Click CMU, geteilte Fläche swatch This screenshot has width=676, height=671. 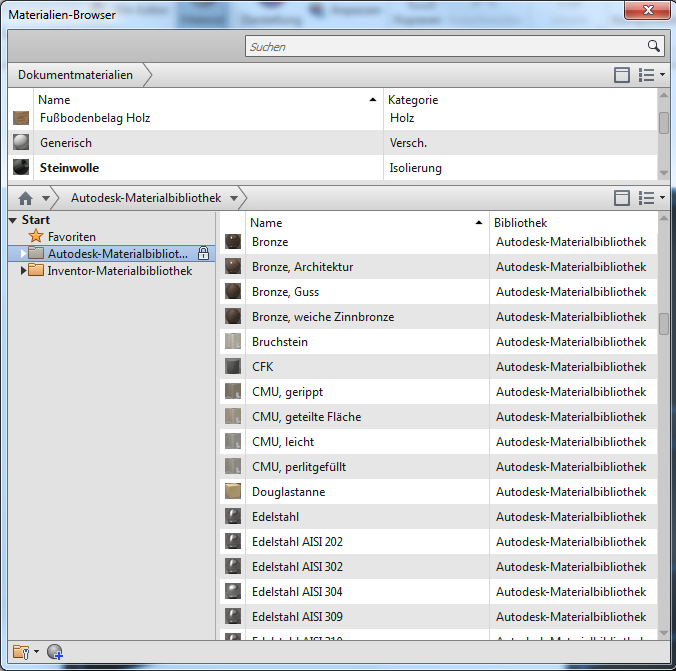click(x=233, y=417)
